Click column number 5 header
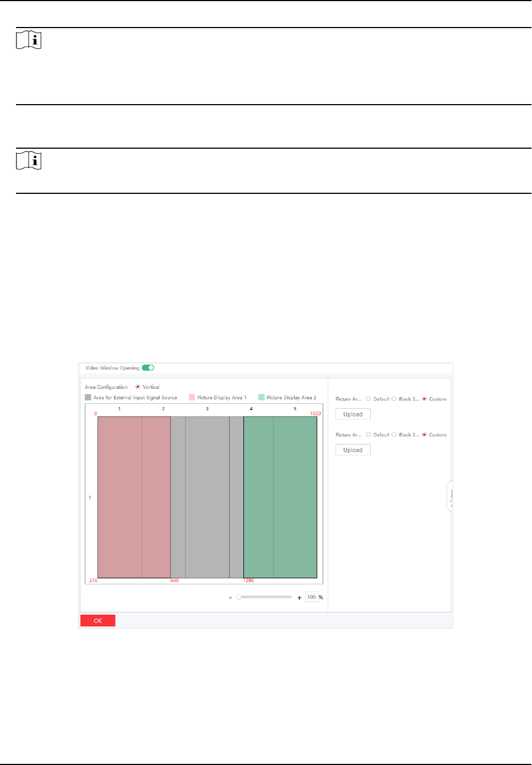The width and height of the screenshot is (532, 765). click(295, 409)
